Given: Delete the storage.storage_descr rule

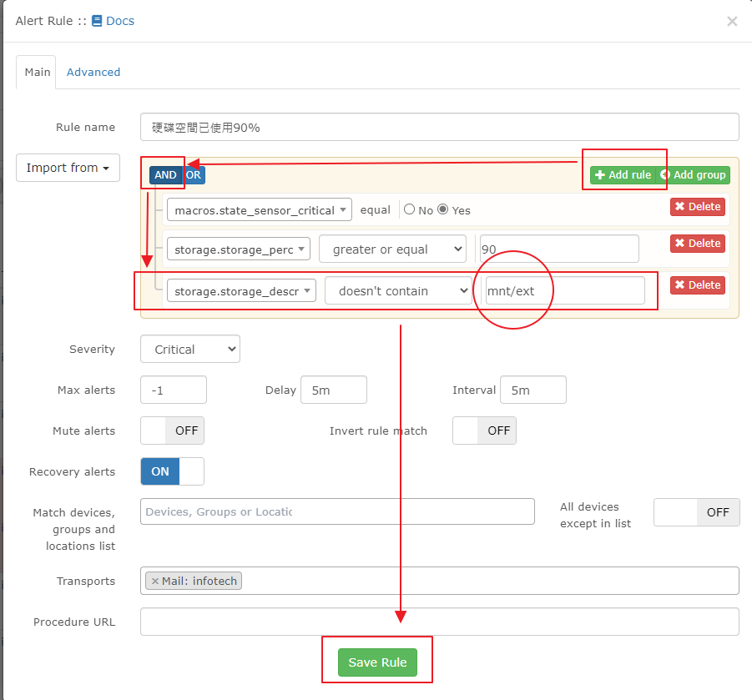Looking at the screenshot, I should [698, 285].
